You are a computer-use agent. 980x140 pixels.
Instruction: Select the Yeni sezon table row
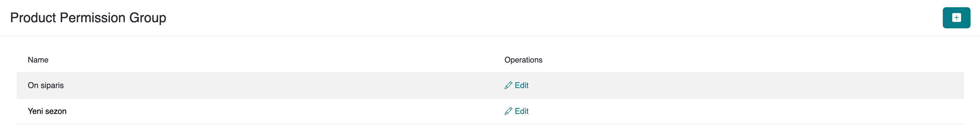tap(266, 111)
